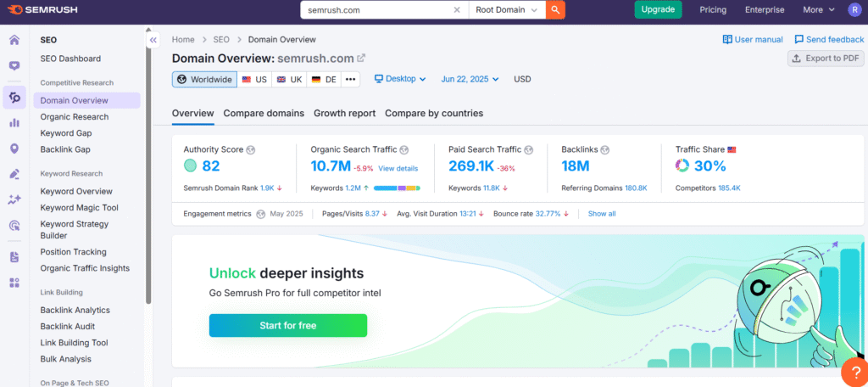The width and height of the screenshot is (868, 387).
Task: Click the Competitors 185.4K value
Action: pyautogui.click(x=729, y=188)
